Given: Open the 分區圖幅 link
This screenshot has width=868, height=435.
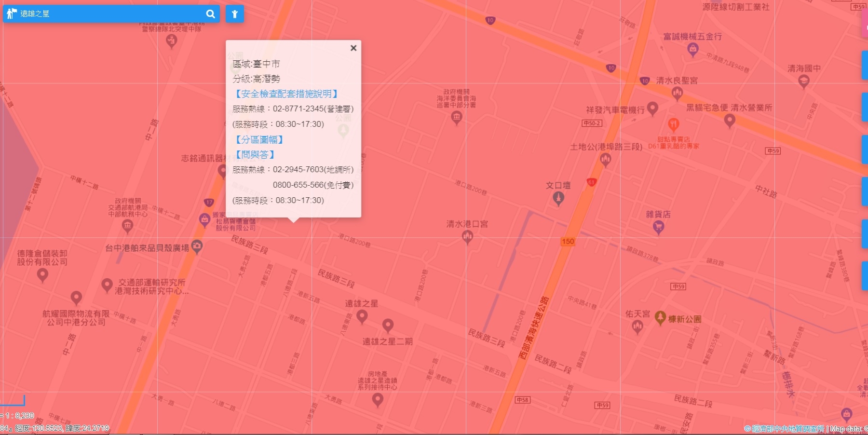Looking at the screenshot, I should click(259, 139).
